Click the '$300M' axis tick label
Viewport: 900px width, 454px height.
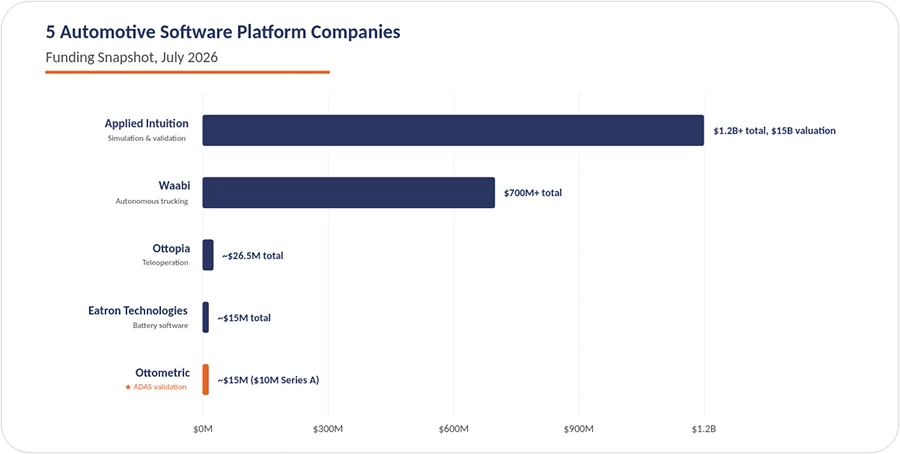[x=328, y=429]
